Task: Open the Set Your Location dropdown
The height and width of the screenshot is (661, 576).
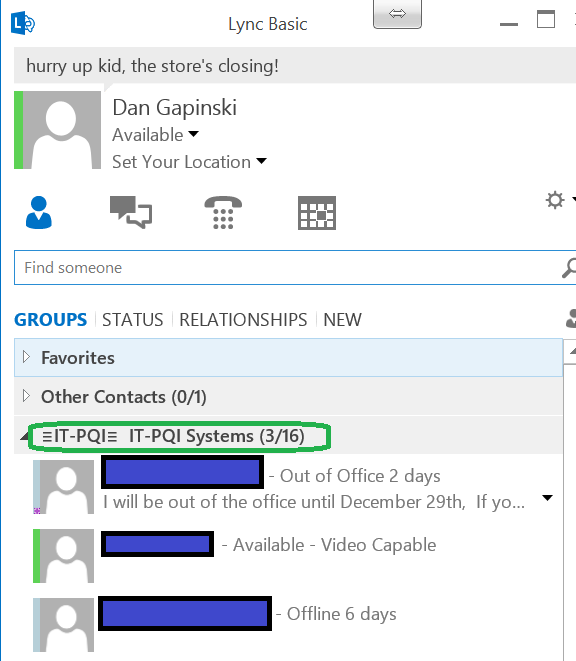Action: pos(189,162)
